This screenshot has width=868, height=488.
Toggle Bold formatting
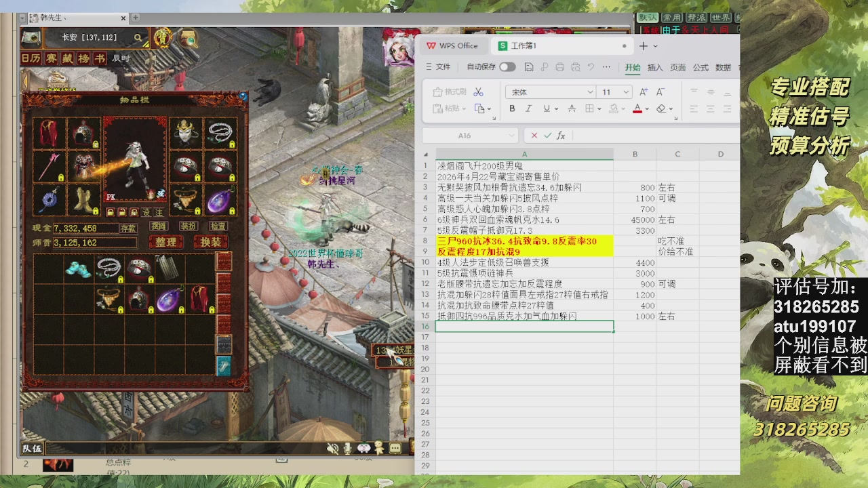coord(512,108)
